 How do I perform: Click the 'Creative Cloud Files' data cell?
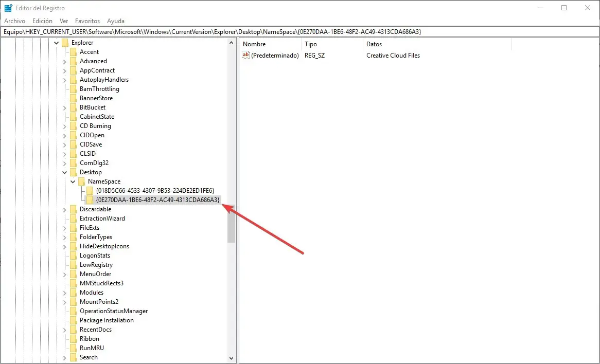coord(393,56)
